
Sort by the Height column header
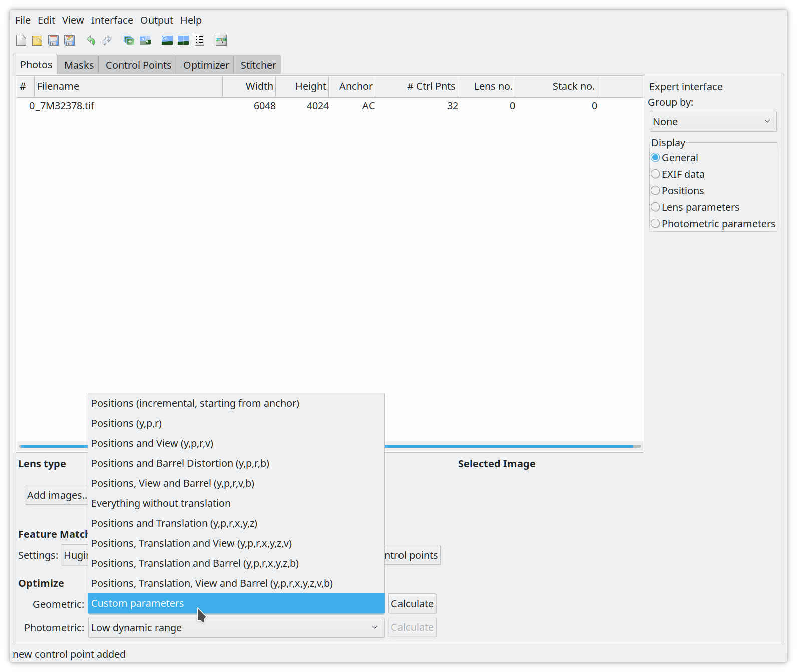302,86
